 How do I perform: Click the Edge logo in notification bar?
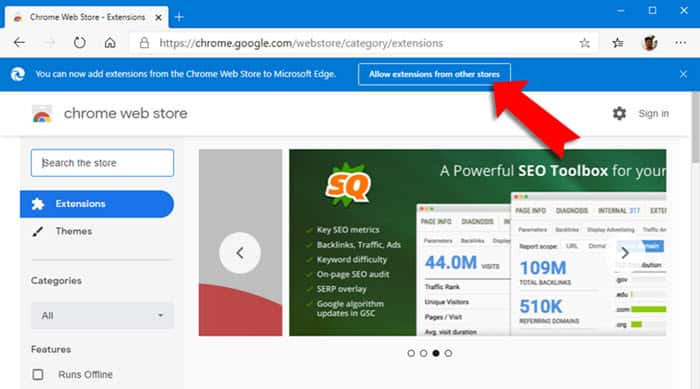[17, 74]
